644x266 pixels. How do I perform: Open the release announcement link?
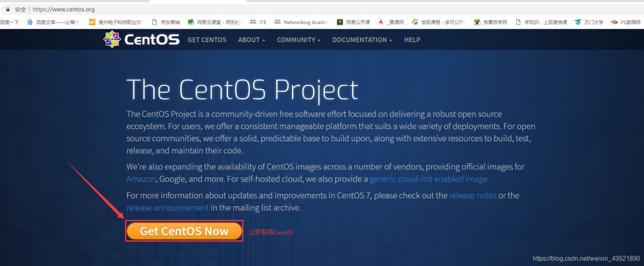tap(168, 207)
